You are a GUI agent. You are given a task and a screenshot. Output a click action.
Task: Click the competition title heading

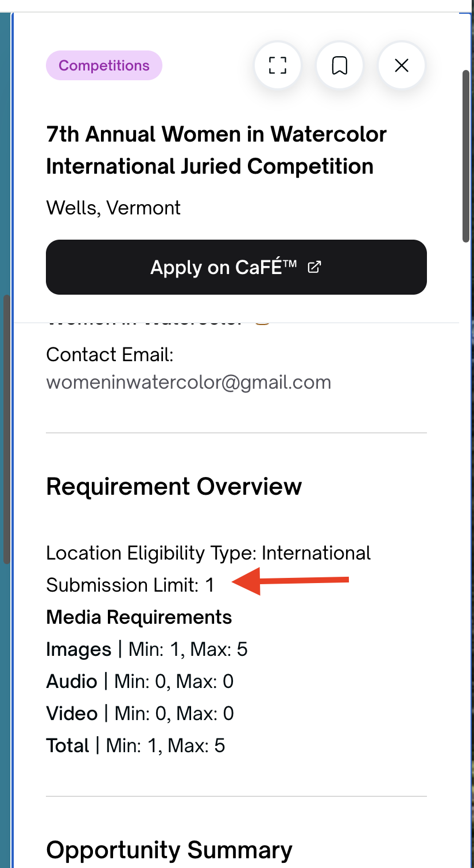216,150
